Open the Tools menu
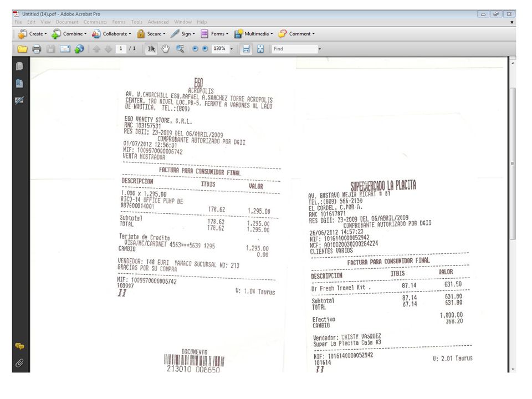Image resolution: width=532 pixels, height=399 pixels. pyautogui.click(x=137, y=22)
